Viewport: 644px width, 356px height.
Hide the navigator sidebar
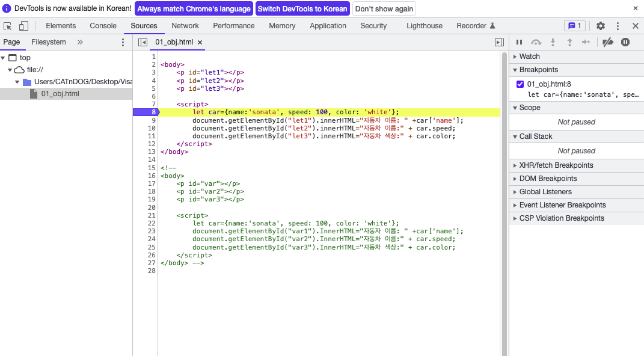coord(143,42)
